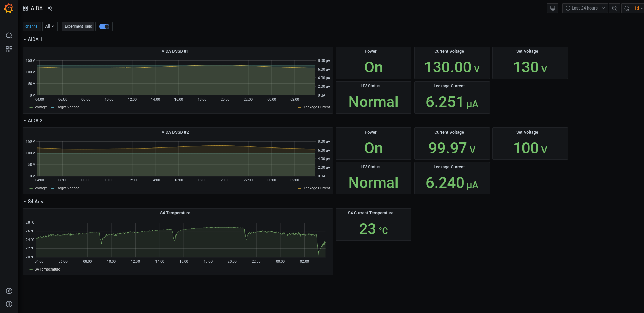Click the 99.97 V current voltage value
The height and width of the screenshot is (313, 644).
tap(452, 148)
